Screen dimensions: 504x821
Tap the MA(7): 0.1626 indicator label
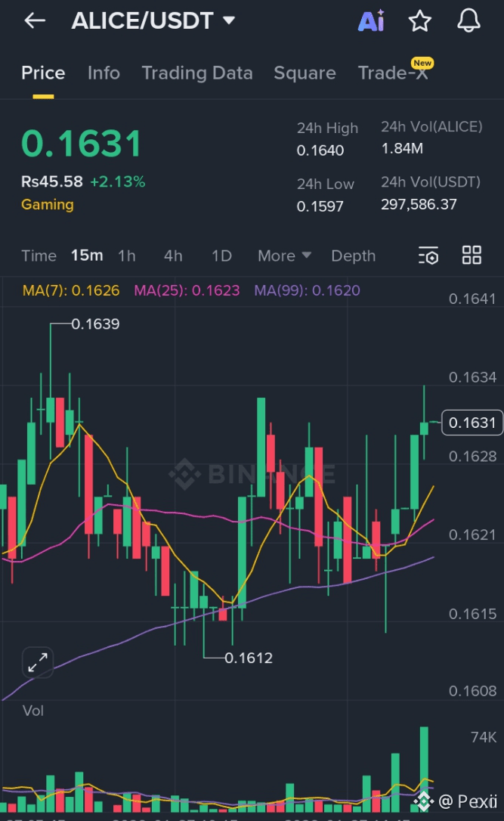[71, 290]
